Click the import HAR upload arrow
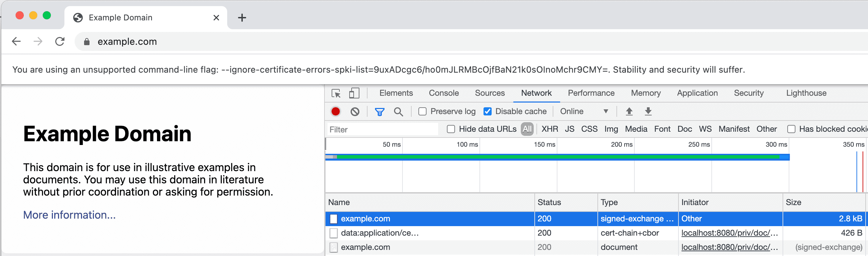 tap(629, 111)
